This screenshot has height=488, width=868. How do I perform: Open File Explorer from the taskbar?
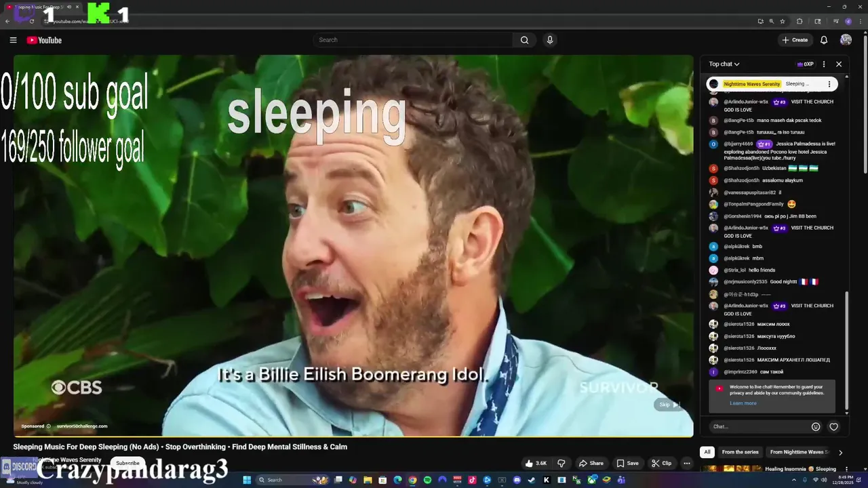[x=368, y=480]
